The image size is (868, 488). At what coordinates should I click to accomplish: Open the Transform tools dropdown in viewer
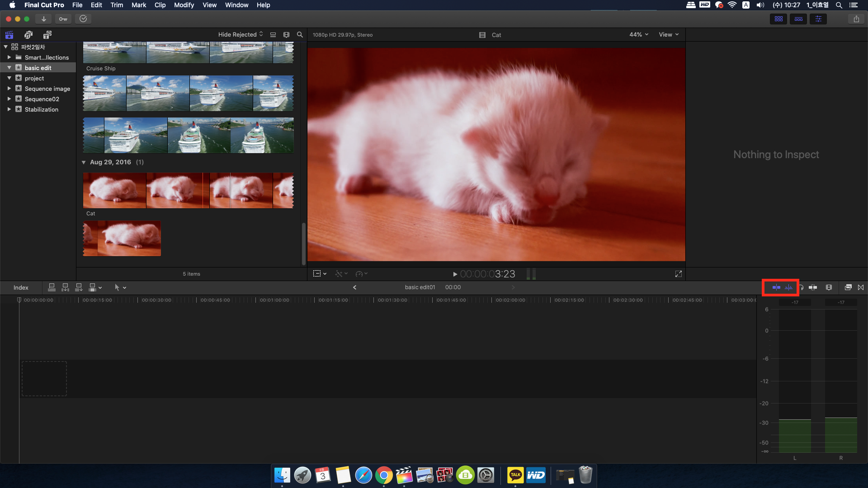click(320, 274)
